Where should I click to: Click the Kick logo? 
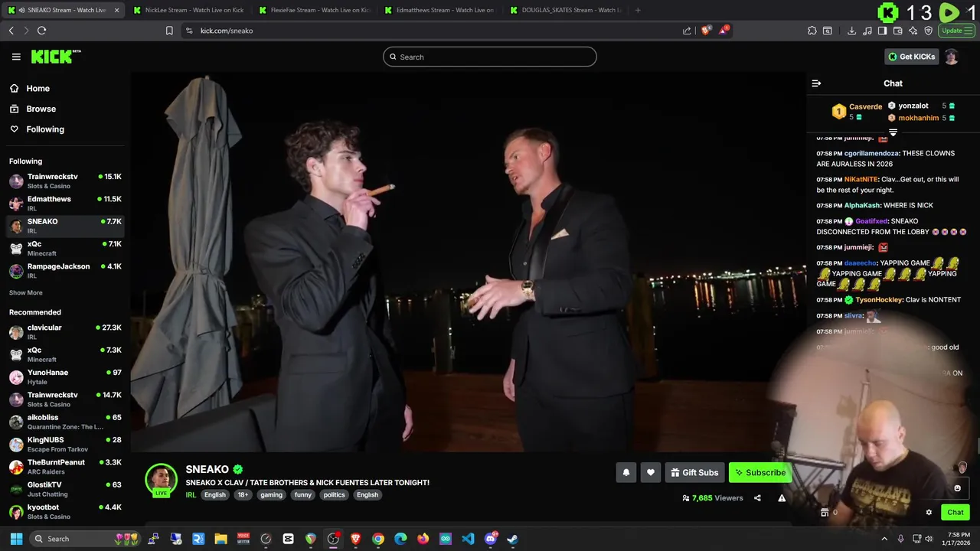point(56,57)
